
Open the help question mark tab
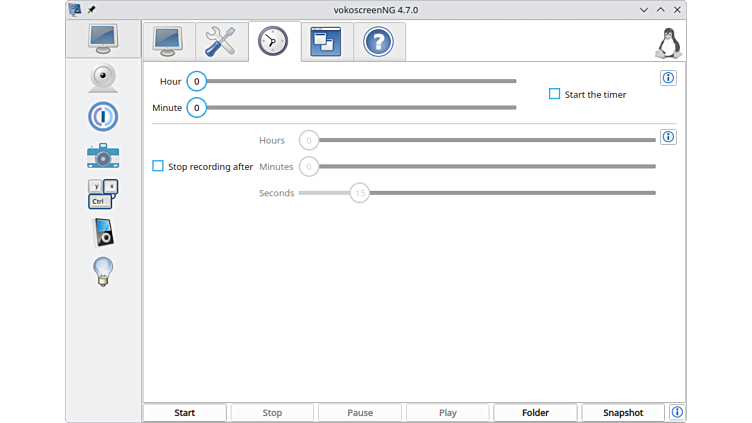pos(378,42)
